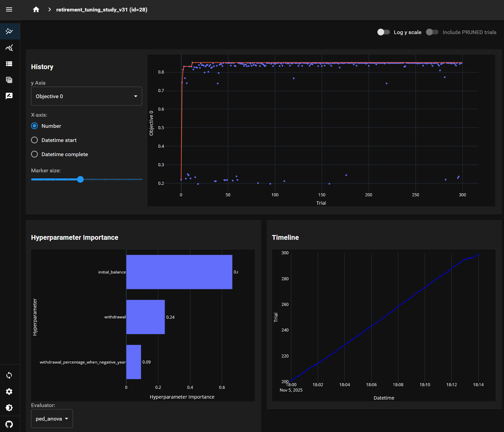Open the trial list view
This screenshot has width=504, height=432.
pos(9,64)
